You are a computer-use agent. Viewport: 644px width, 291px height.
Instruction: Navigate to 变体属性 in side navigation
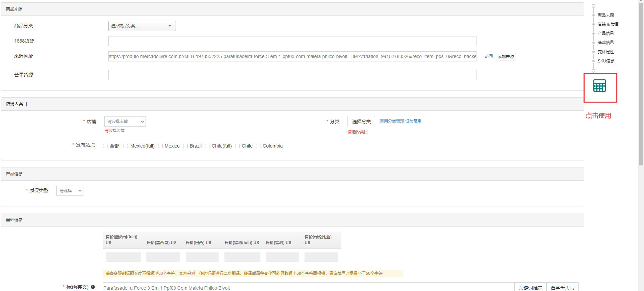coord(606,52)
